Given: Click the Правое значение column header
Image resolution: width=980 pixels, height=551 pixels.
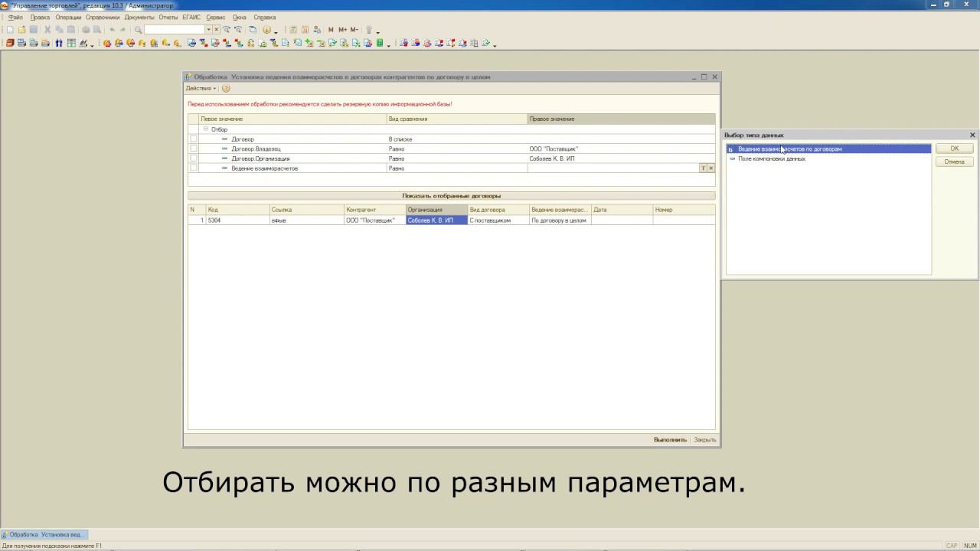Looking at the screenshot, I should (x=621, y=119).
